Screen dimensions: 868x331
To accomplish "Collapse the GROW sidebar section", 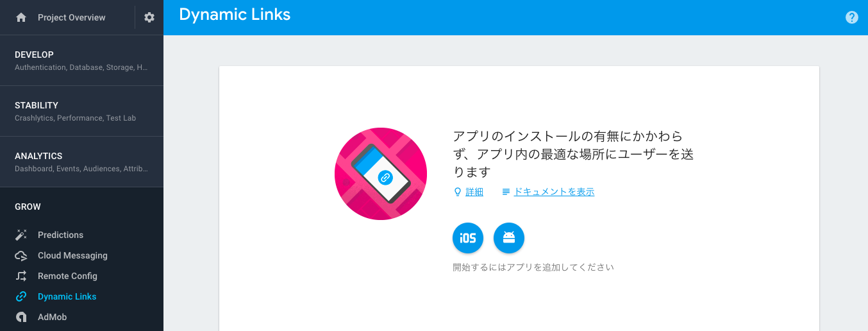I will point(81,207).
